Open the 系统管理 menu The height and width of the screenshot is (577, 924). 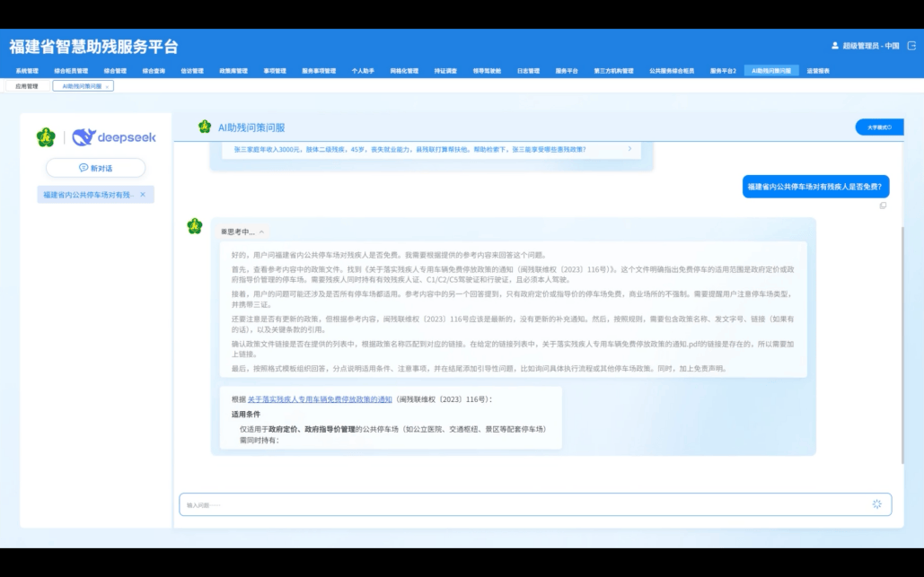pos(27,71)
